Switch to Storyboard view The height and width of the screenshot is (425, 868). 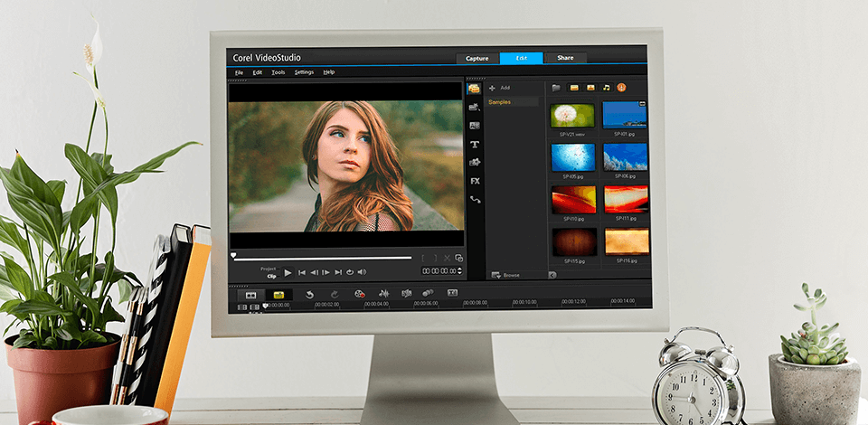coord(251,295)
